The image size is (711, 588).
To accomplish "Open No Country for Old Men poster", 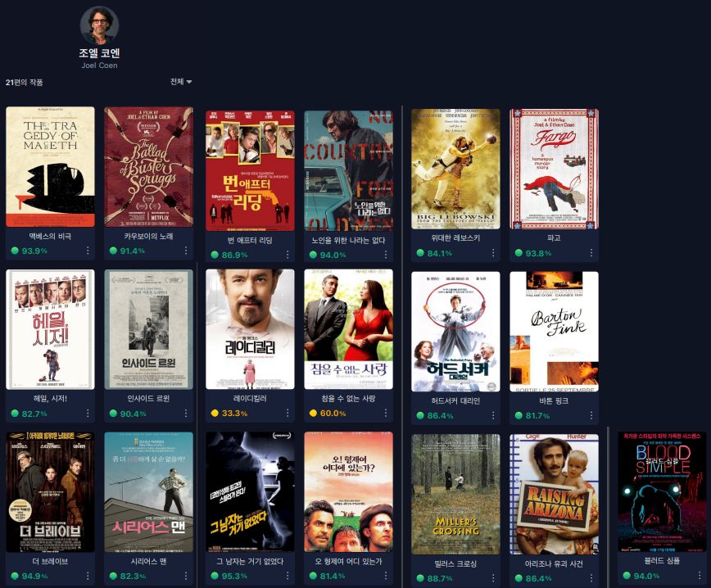I will [x=348, y=171].
